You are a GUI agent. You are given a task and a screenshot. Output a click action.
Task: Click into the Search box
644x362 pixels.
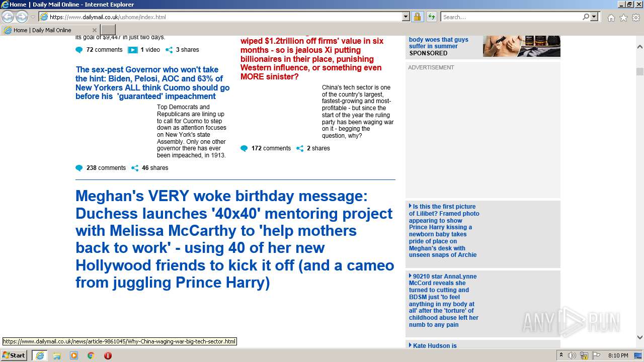point(511,17)
